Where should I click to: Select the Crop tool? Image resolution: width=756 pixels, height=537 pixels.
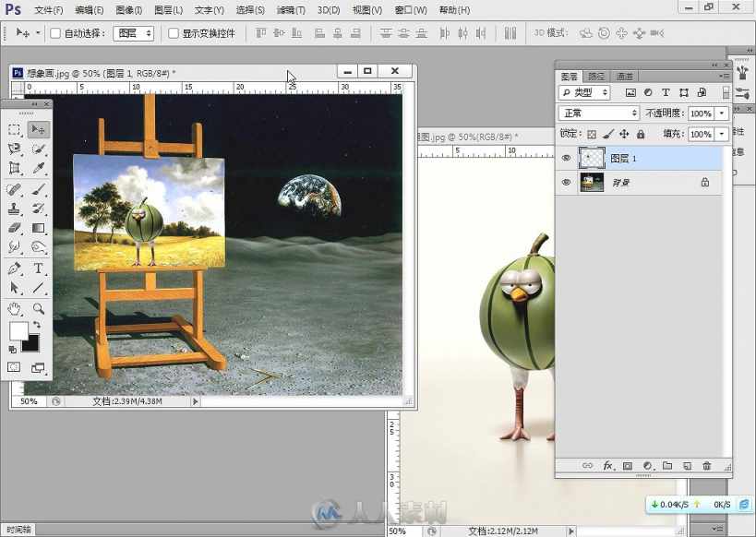tap(14, 168)
